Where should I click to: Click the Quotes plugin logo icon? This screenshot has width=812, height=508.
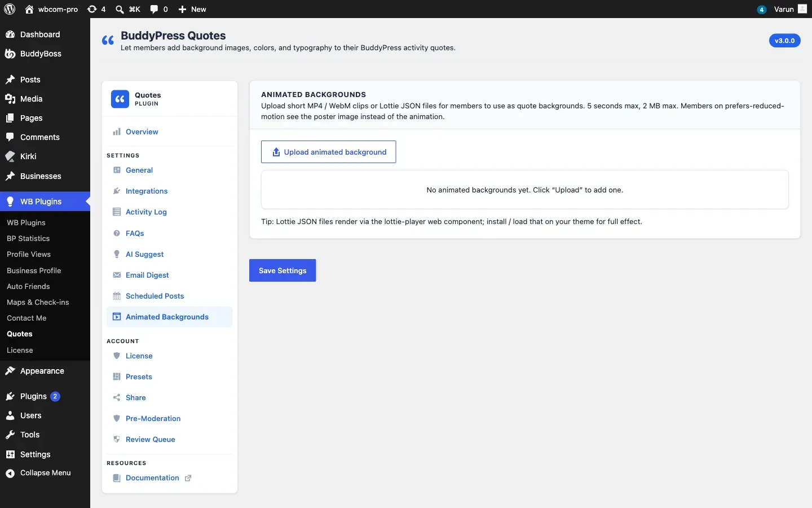coord(120,99)
